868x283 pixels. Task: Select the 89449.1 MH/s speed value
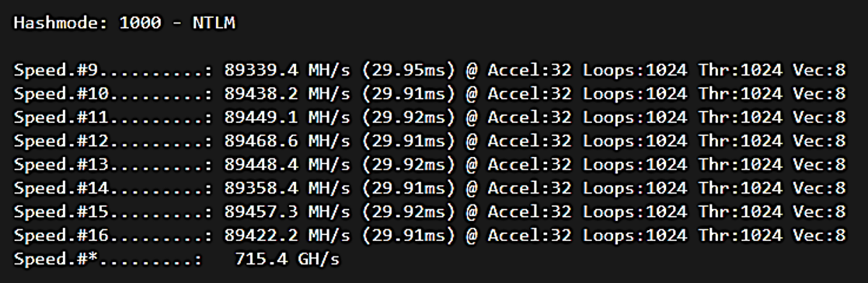288,117
